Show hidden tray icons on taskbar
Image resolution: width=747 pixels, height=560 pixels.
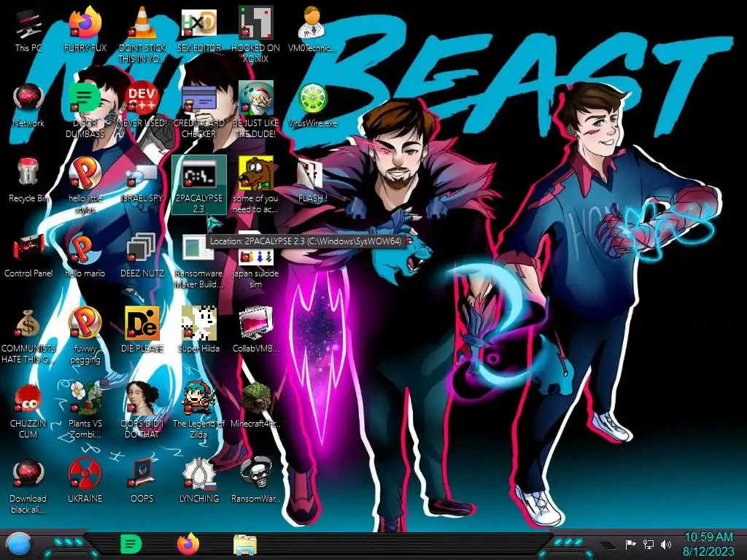click(x=608, y=545)
